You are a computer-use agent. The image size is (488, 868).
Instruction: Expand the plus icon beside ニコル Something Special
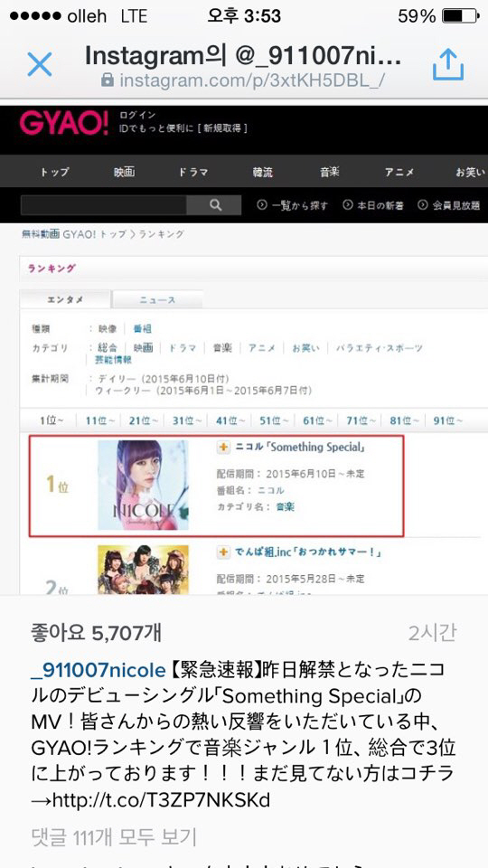point(223,448)
